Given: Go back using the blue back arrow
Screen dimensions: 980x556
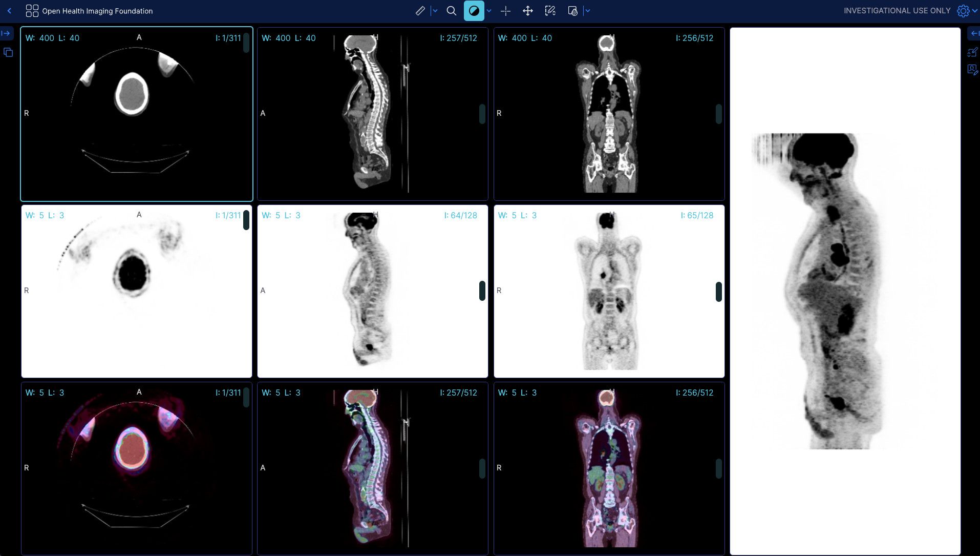Looking at the screenshot, I should coord(9,11).
